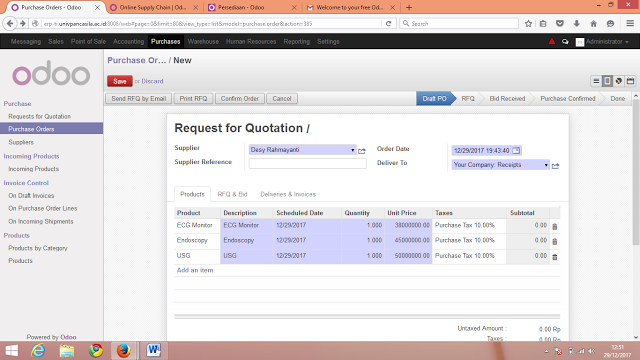Add an item to the order
Viewport: 640px width, 360px height.
pos(195,270)
